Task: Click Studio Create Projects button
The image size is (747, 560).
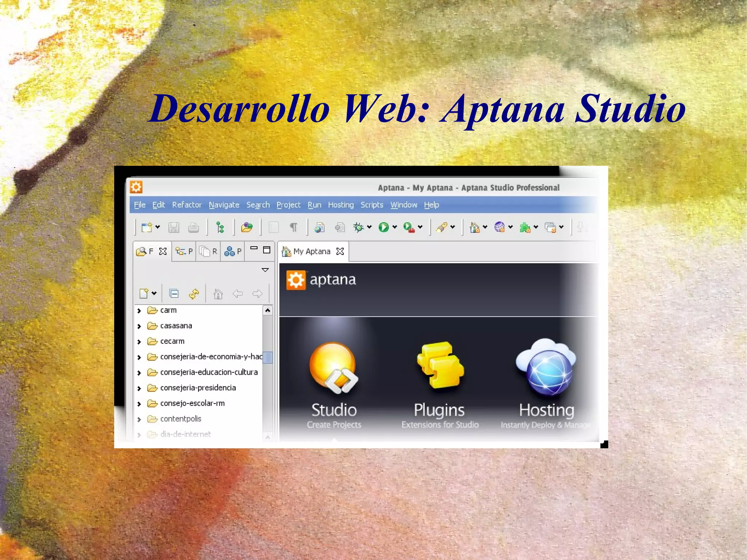Action: click(334, 386)
